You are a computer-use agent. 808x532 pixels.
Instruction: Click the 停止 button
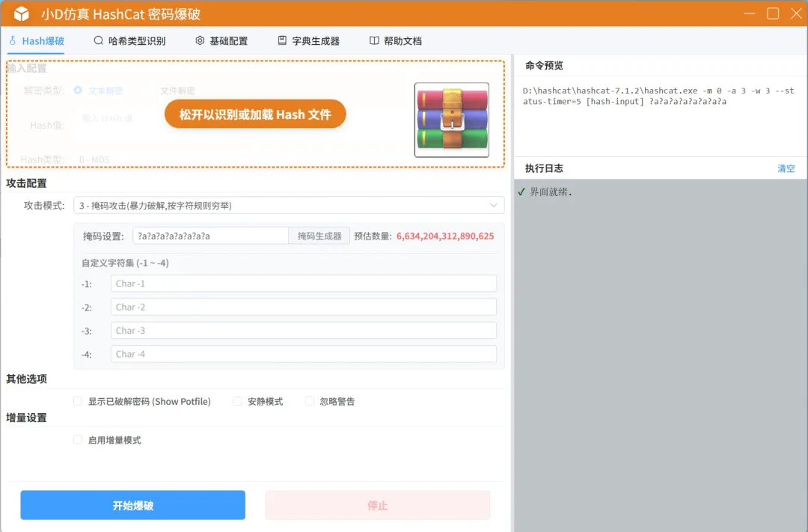pos(377,505)
